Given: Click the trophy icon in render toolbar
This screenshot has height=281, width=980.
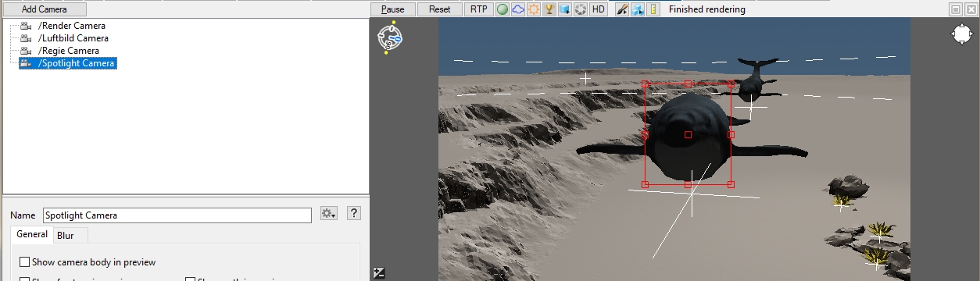Looking at the screenshot, I should (x=549, y=9).
